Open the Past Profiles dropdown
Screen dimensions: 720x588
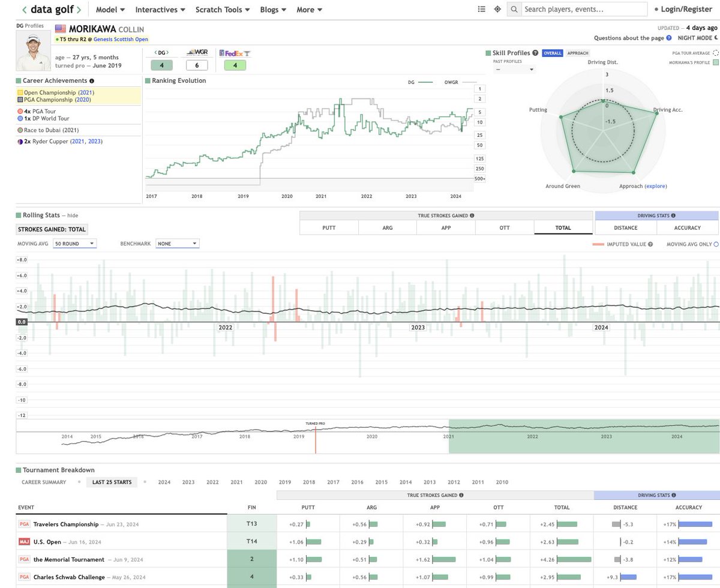[x=515, y=70]
